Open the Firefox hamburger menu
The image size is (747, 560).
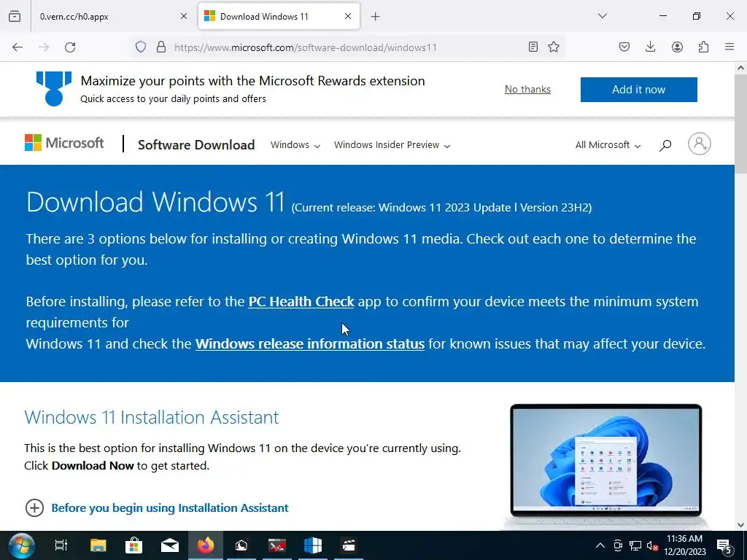coord(729,47)
